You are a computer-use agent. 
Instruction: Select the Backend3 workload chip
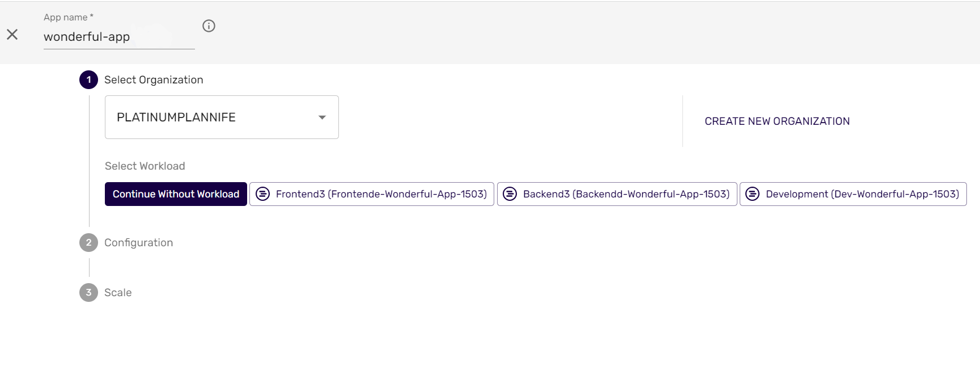[626, 194]
